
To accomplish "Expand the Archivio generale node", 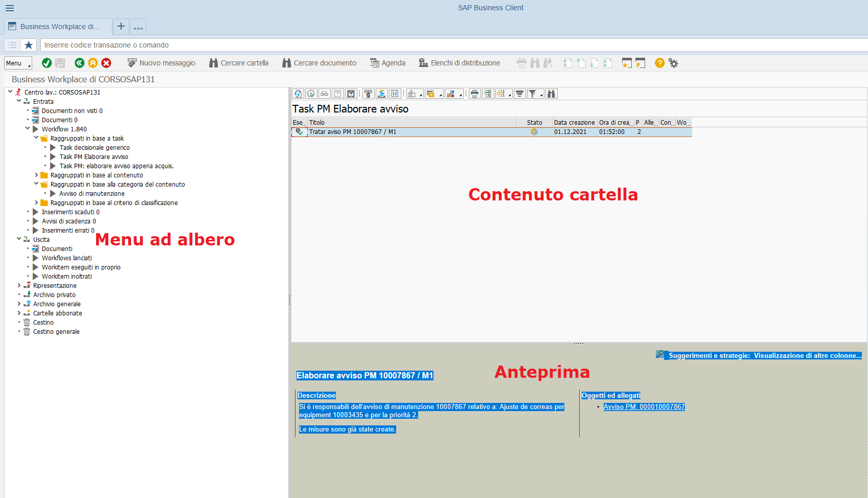I will [x=19, y=304].
